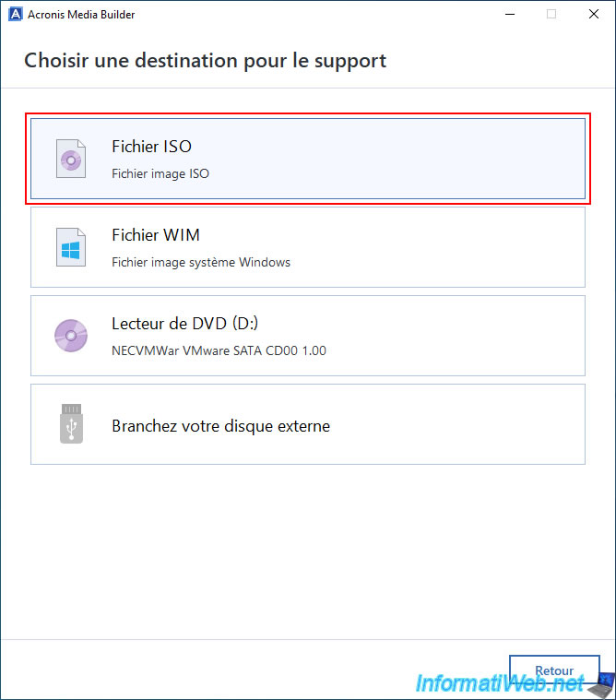The width and height of the screenshot is (616, 700).
Task: Click the Windows logo WIM file icon
Action: [x=71, y=247]
